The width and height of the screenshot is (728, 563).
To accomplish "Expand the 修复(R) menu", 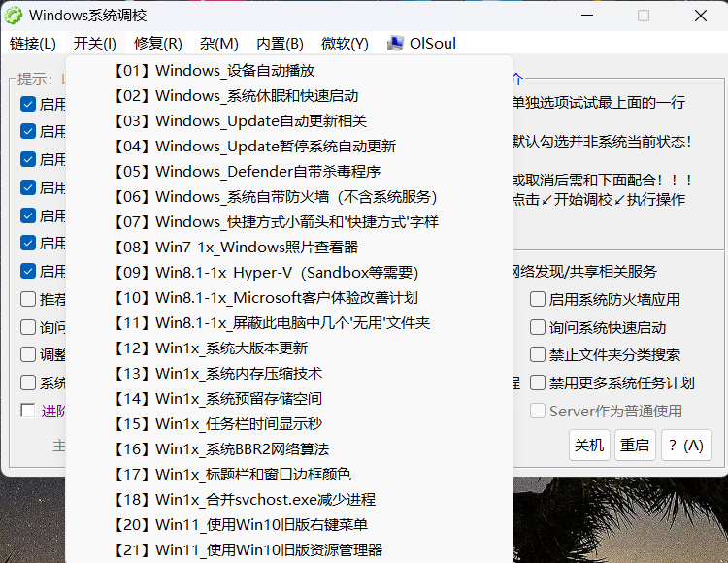I will click(157, 43).
